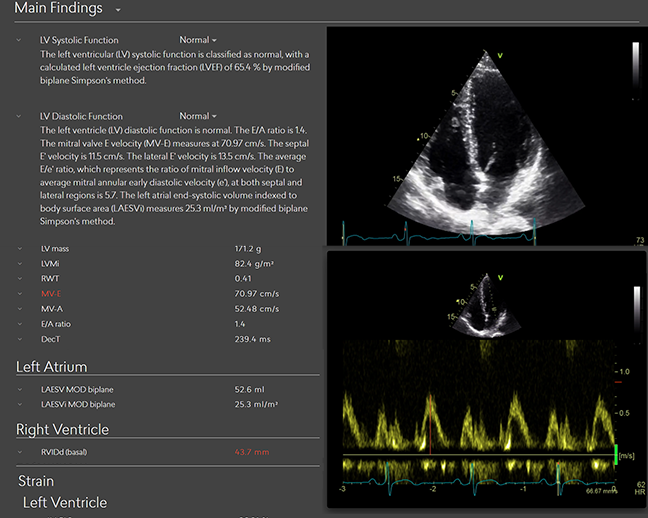The height and width of the screenshot is (518, 648).
Task: Open LV Diastolic Function Normal dropdown
Action: click(198, 116)
